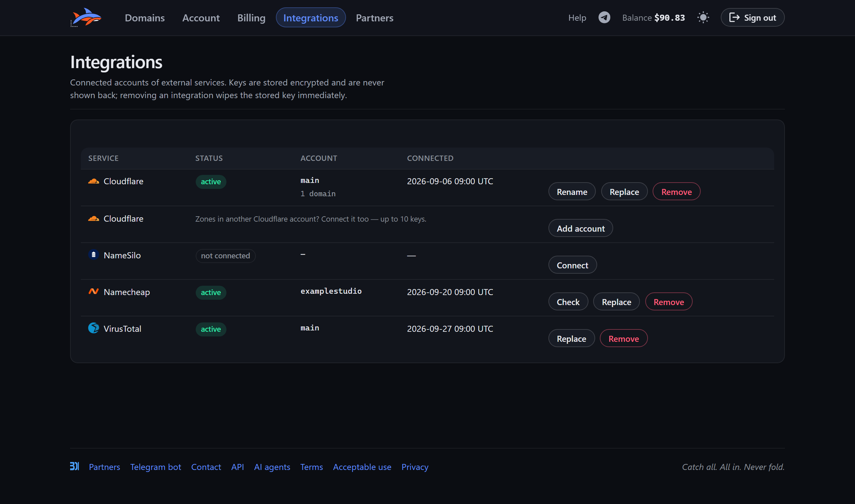Replace the Namecheap key
Viewport: 855px width, 504px height.
point(617,302)
